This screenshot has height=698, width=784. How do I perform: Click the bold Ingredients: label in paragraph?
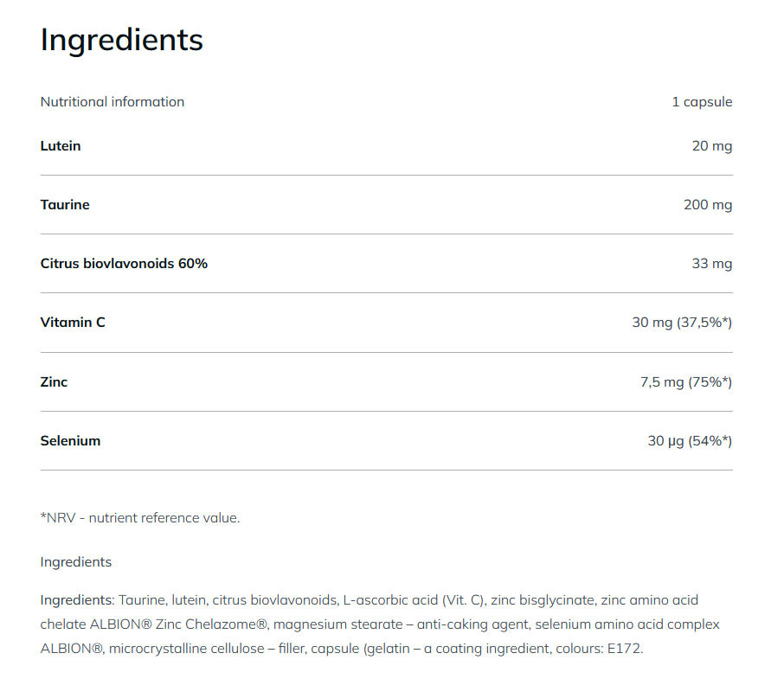point(77,600)
